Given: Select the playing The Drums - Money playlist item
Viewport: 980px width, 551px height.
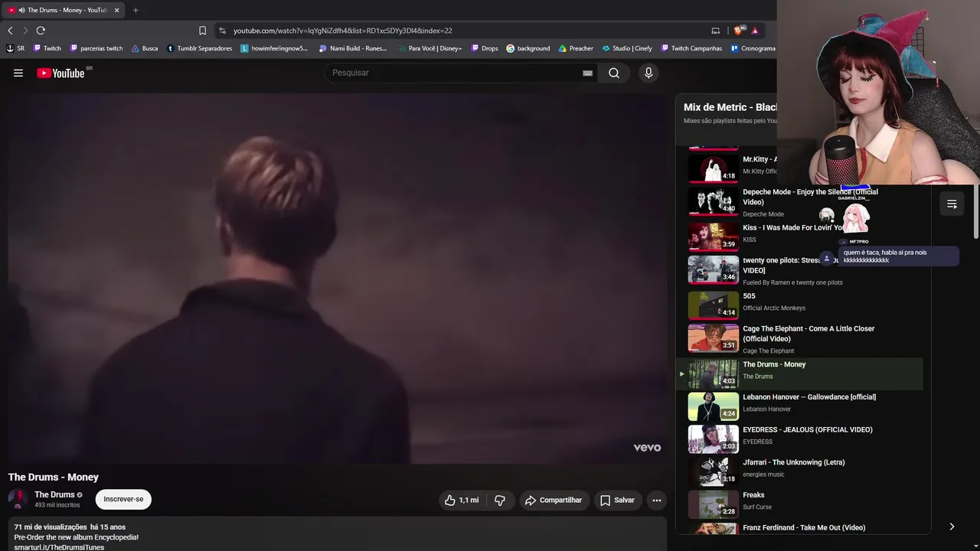Looking at the screenshot, I should click(799, 374).
